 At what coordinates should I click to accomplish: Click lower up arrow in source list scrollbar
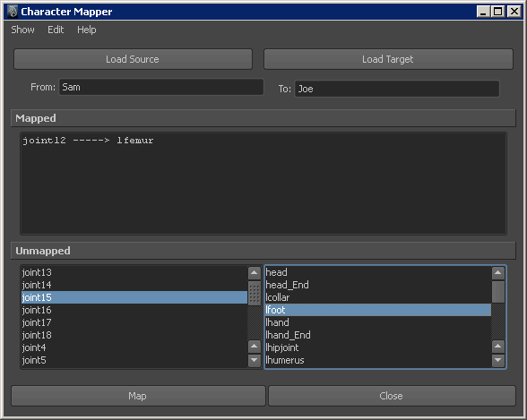(x=255, y=347)
